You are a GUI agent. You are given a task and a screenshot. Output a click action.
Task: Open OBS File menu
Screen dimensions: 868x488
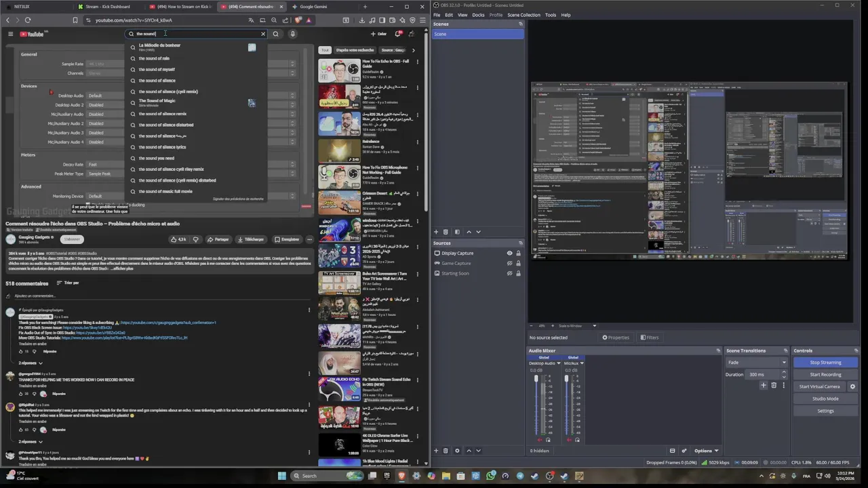(437, 15)
